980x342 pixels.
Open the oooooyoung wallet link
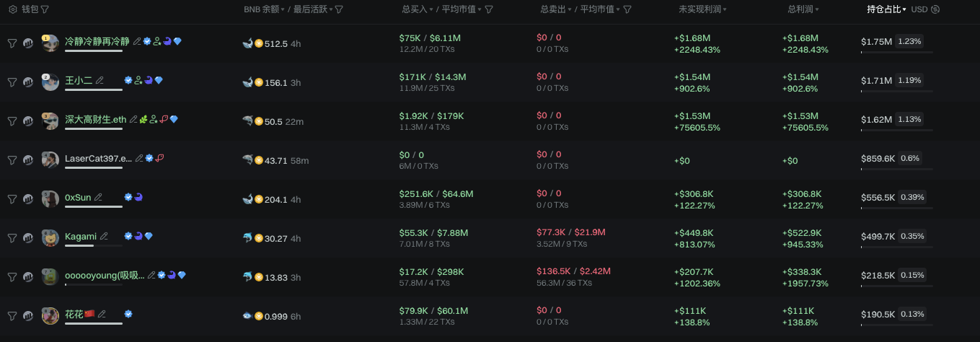[105, 275]
